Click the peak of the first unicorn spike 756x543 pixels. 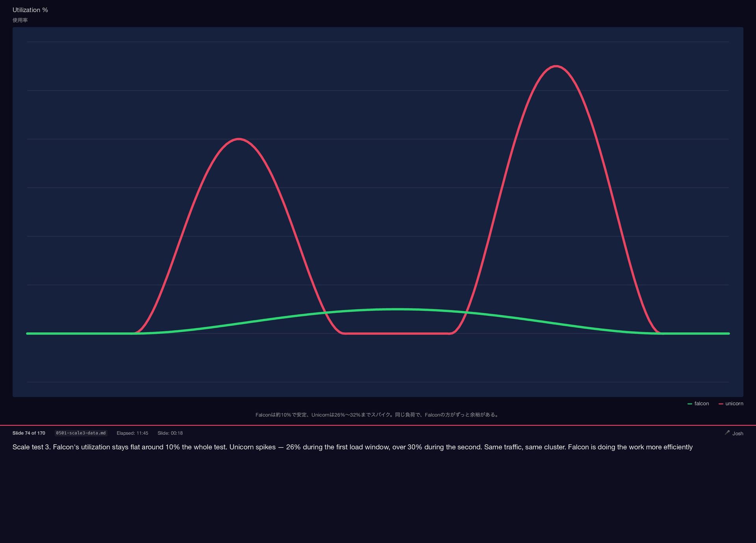coord(239,139)
